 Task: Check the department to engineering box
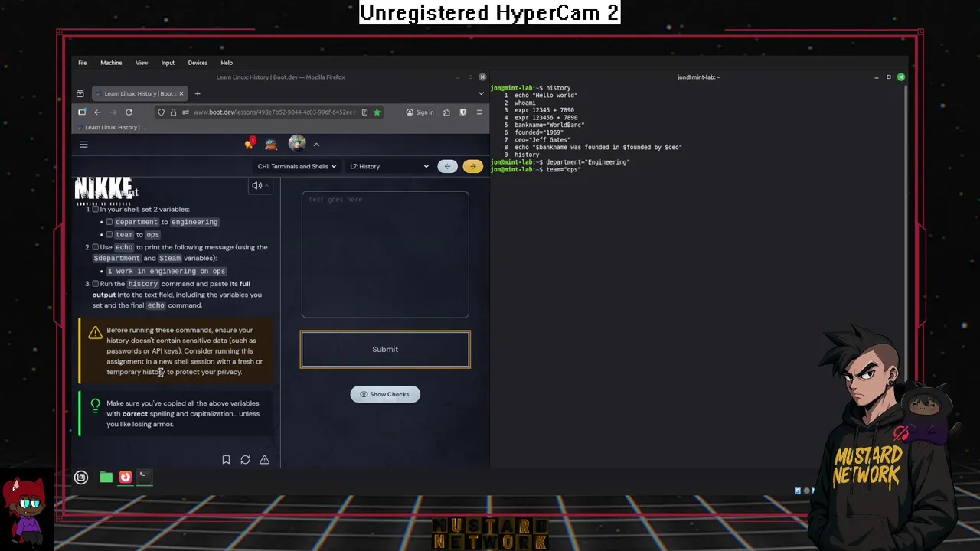point(109,222)
